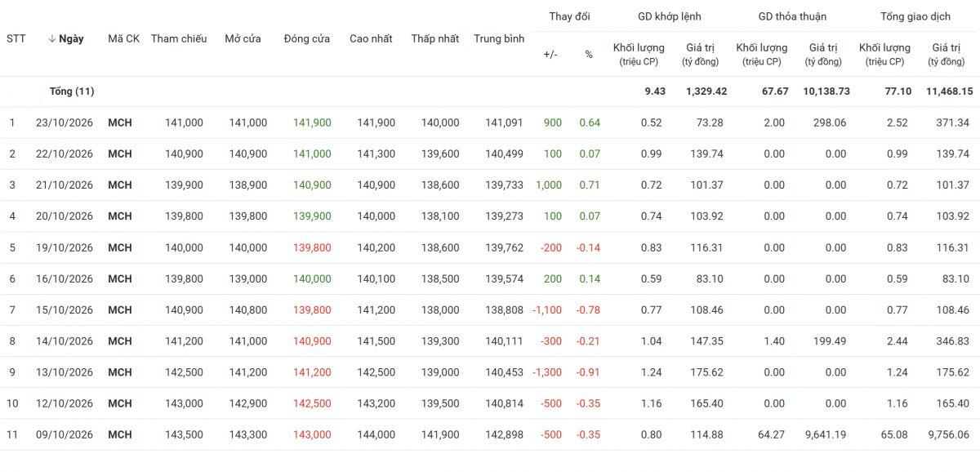980x472 pixels.
Task: Select the Cao nhất column header
Action: (x=371, y=38)
